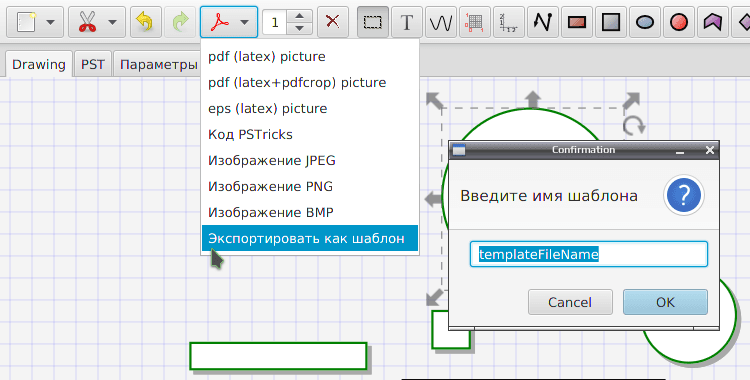
Task: Click the top-left scale handle arrow
Action: (434, 101)
